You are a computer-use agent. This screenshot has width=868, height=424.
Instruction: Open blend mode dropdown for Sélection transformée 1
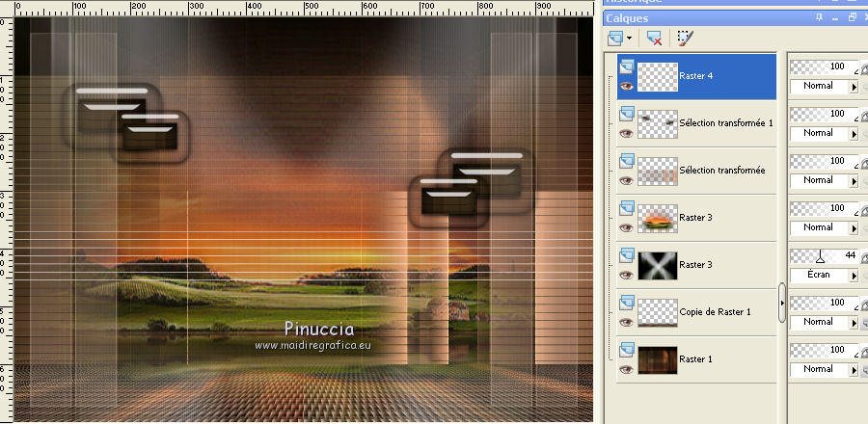[x=854, y=134]
